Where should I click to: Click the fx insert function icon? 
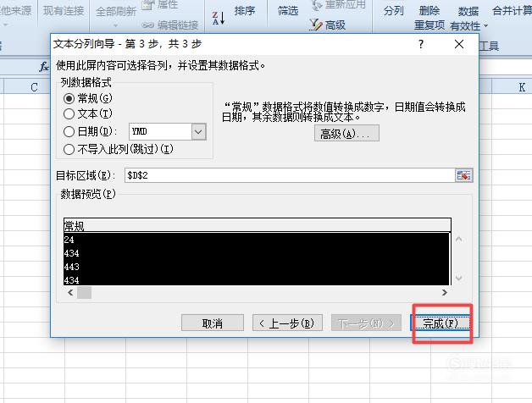[x=44, y=67]
